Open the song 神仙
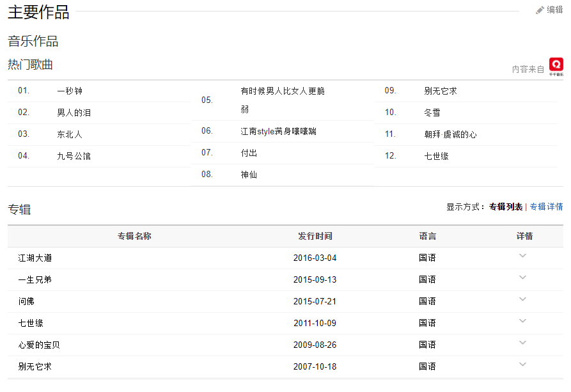571x392 pixels. (x=249, y=175)
